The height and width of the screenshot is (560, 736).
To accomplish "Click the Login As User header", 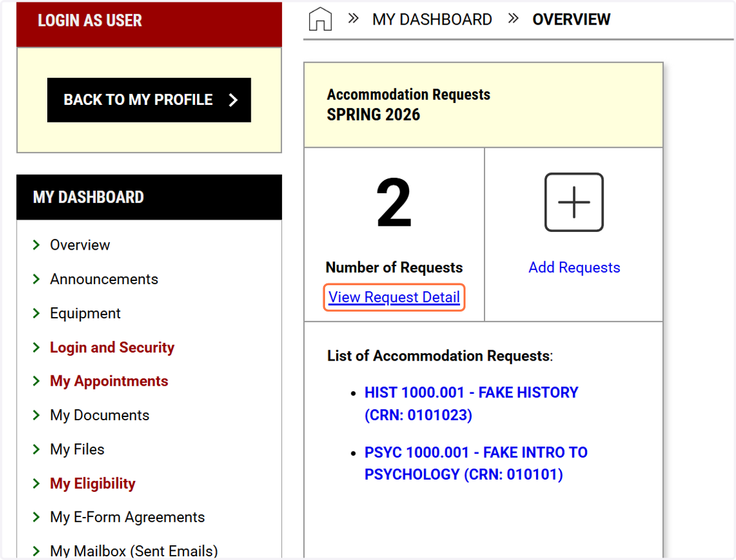I will (x=149, y=23).
